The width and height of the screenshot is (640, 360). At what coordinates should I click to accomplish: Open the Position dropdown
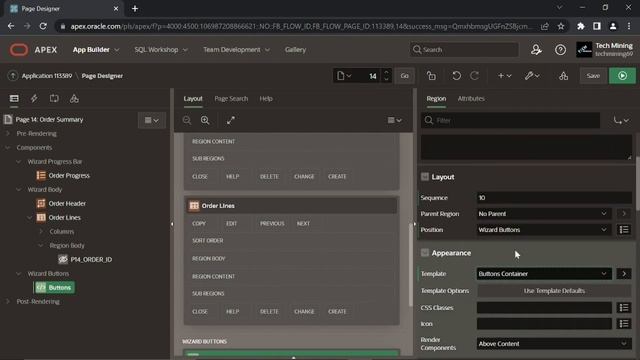[544, 230]
